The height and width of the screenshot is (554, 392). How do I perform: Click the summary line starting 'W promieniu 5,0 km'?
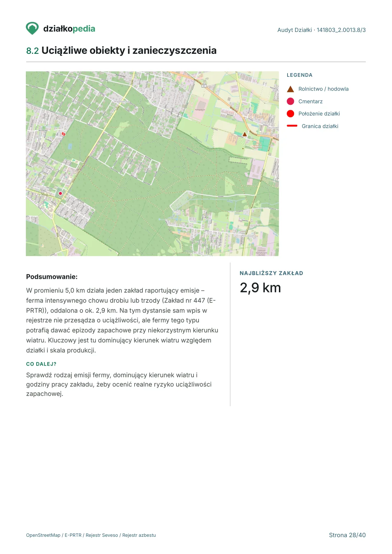coord(115,291)
